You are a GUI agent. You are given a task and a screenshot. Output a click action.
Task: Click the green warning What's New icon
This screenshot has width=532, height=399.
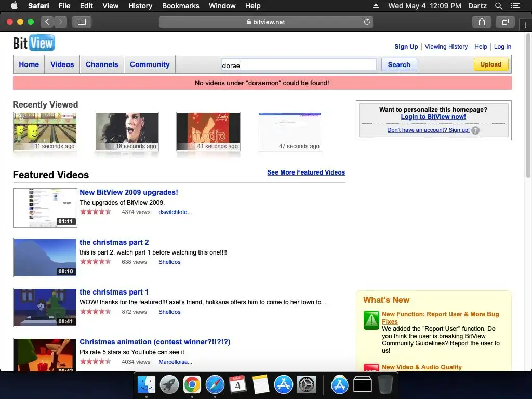pyautogui.click(x=371, y=320)
